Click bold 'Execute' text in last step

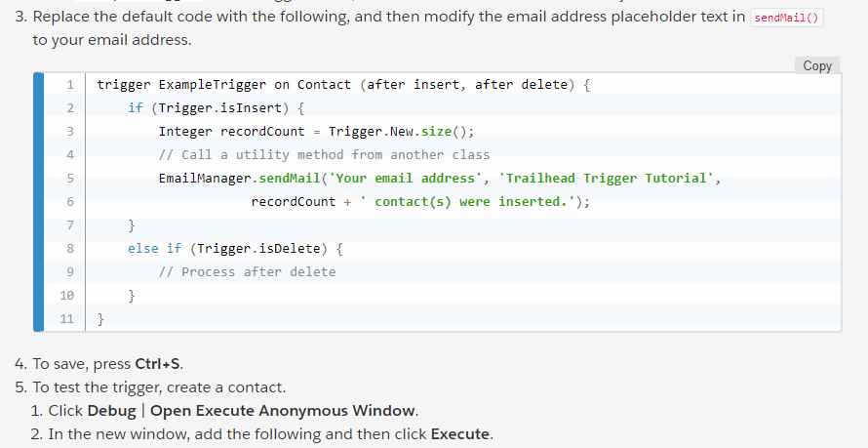[460, 433]
